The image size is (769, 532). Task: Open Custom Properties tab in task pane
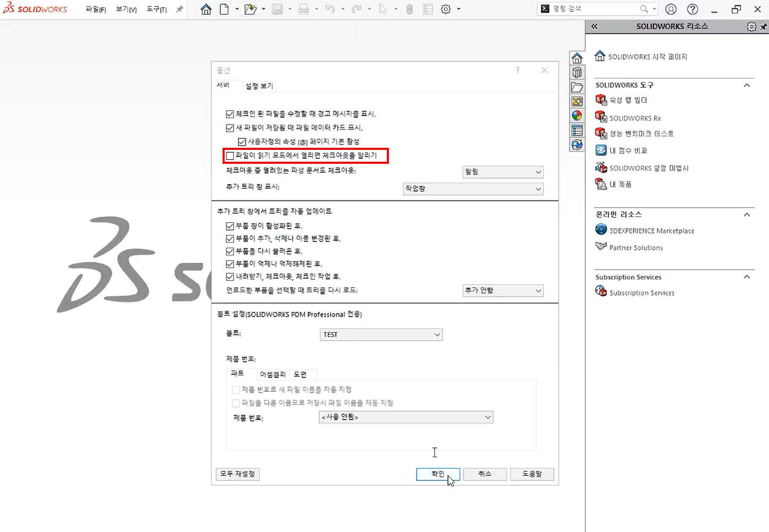point(577,130)
